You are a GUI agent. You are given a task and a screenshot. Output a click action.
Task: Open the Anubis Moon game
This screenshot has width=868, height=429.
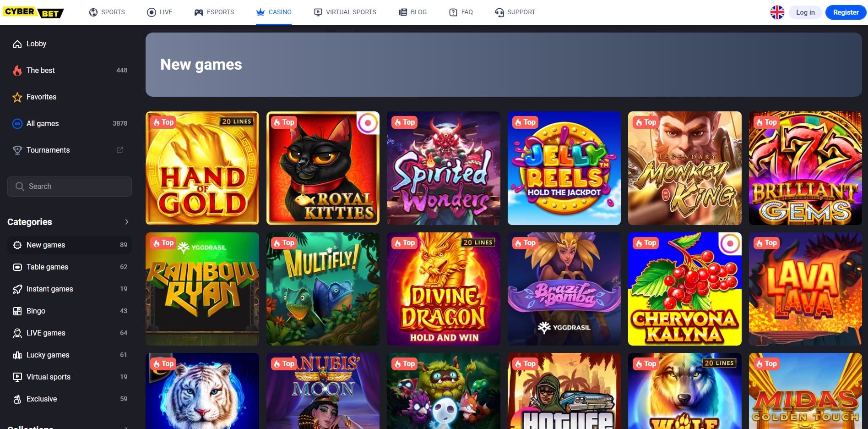point(323,391)
